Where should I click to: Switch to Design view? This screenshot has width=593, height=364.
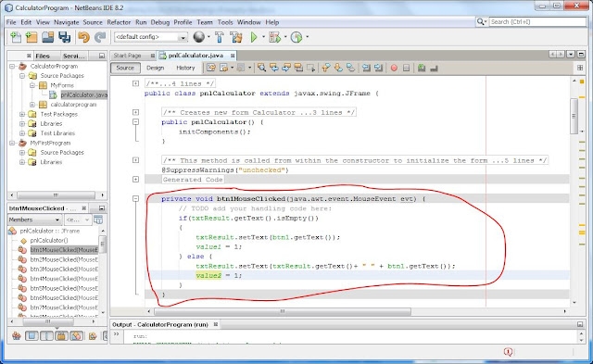tap(155, 68)
